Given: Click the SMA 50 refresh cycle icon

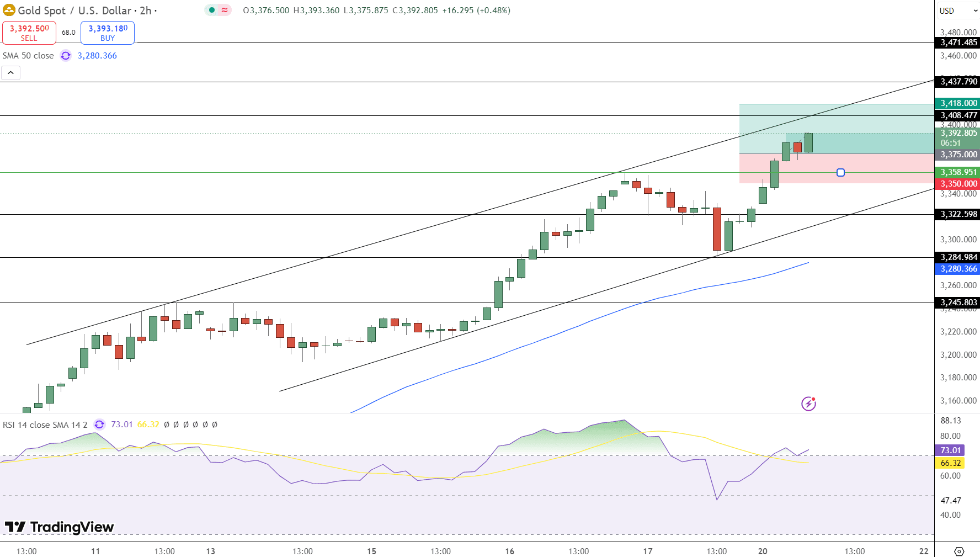Looking at the screenshot, I should (66, 55).
